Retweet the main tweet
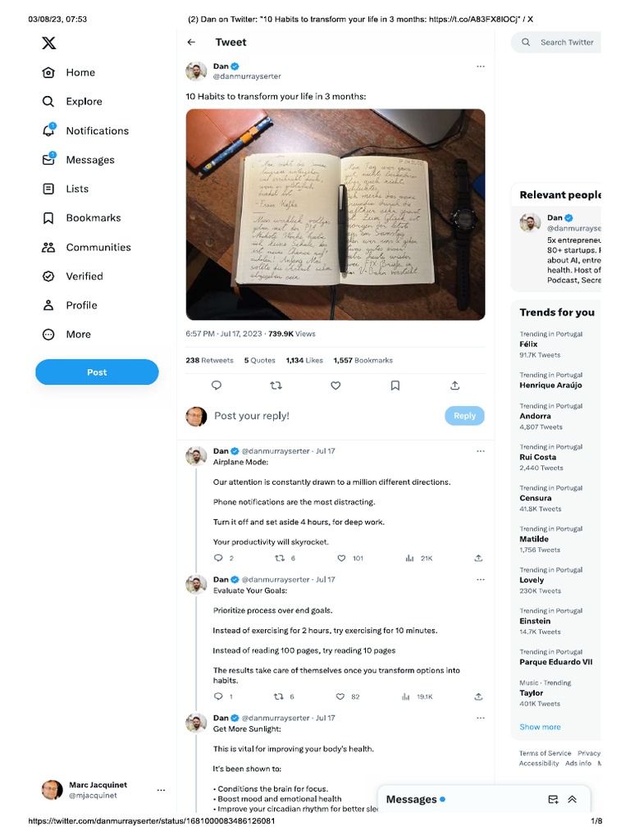Screen dimensions: 630x840 tap(276, 386)
